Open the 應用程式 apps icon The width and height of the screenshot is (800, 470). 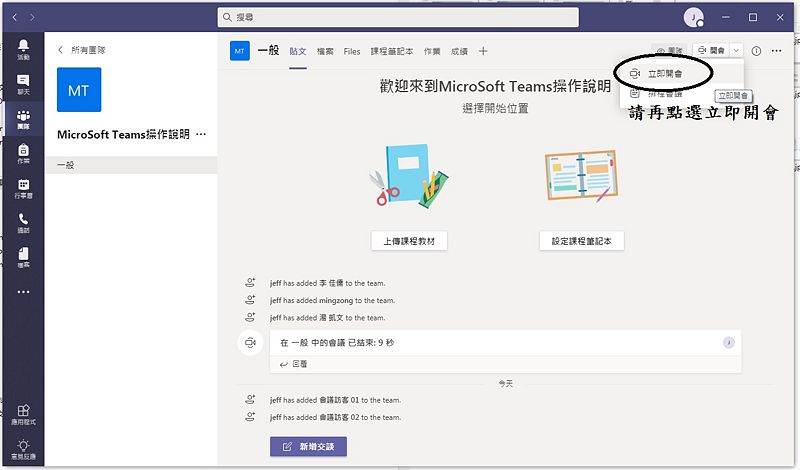point(23,414)
